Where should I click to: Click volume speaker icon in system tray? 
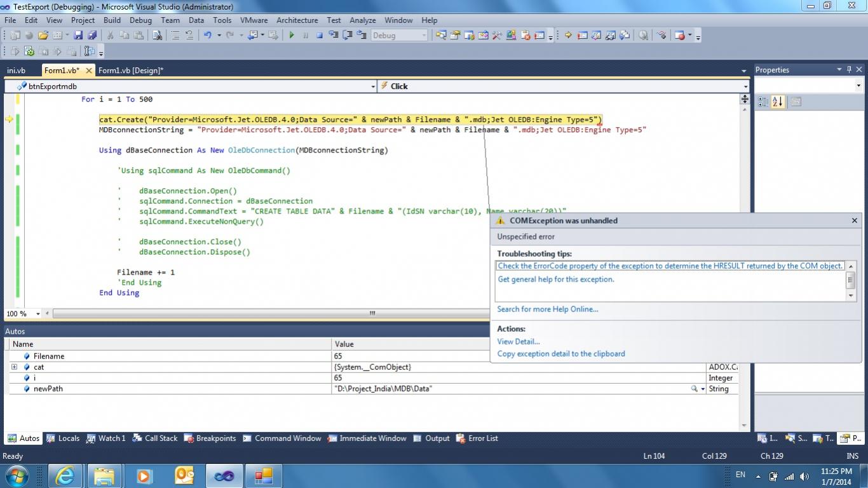[804, 477]
